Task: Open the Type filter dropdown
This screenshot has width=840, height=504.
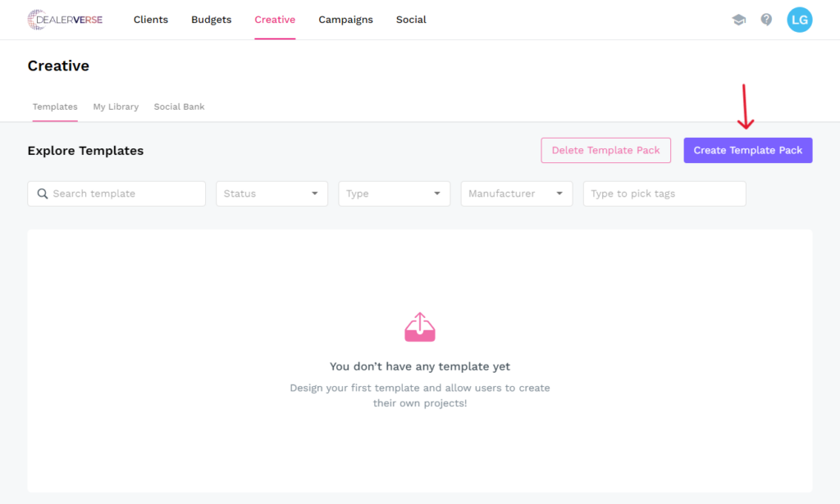Action: pos(394,194)
